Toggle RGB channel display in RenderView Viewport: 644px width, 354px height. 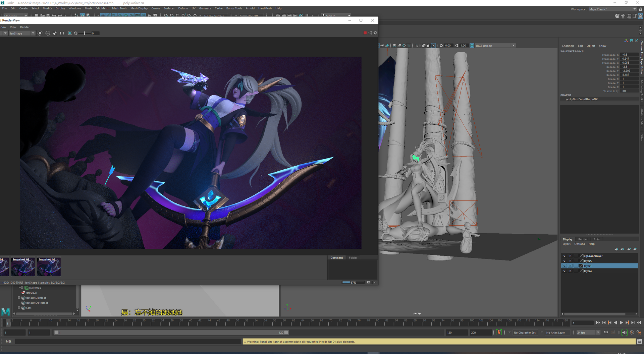48,33
